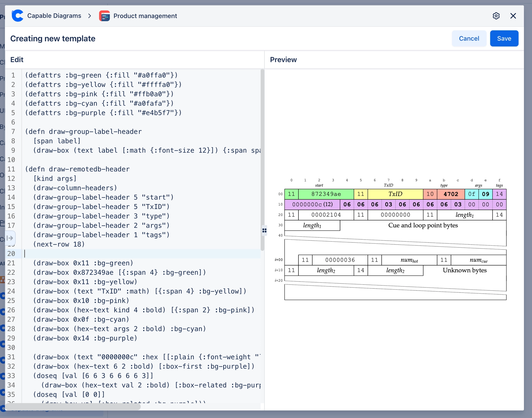Click the panel divider drag handle

(264, 230)
